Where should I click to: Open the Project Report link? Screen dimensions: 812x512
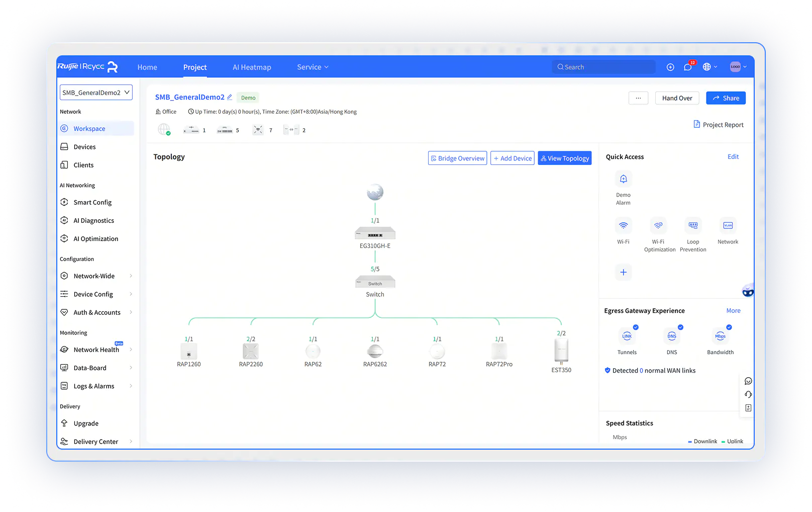pos(719,125)
